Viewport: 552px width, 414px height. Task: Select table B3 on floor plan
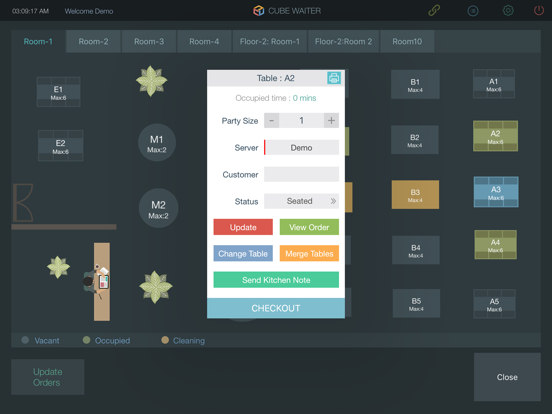click(x=415, y=195)
